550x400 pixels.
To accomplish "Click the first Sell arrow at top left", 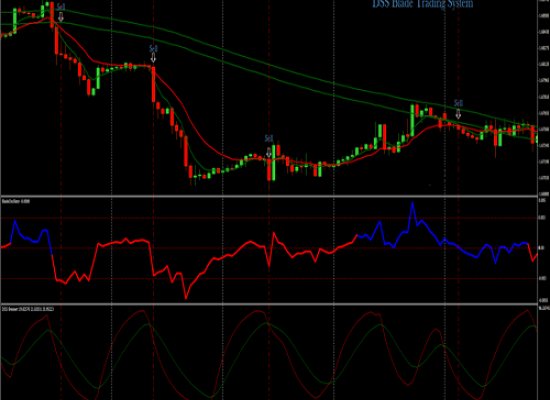I will coord(61,17).
